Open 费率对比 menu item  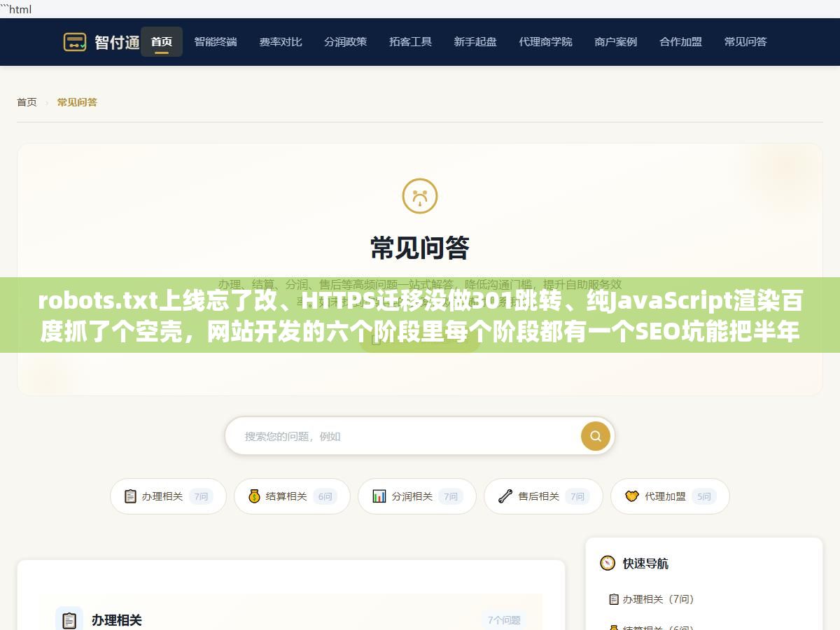coord(281,42)
